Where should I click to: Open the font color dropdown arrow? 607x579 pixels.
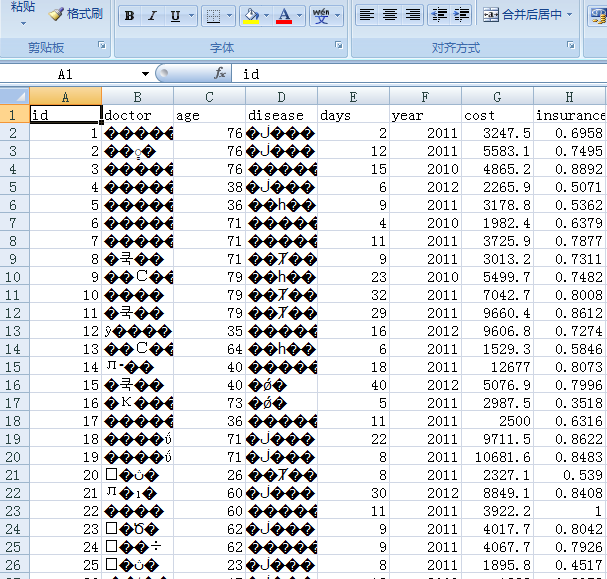[300, 16]
